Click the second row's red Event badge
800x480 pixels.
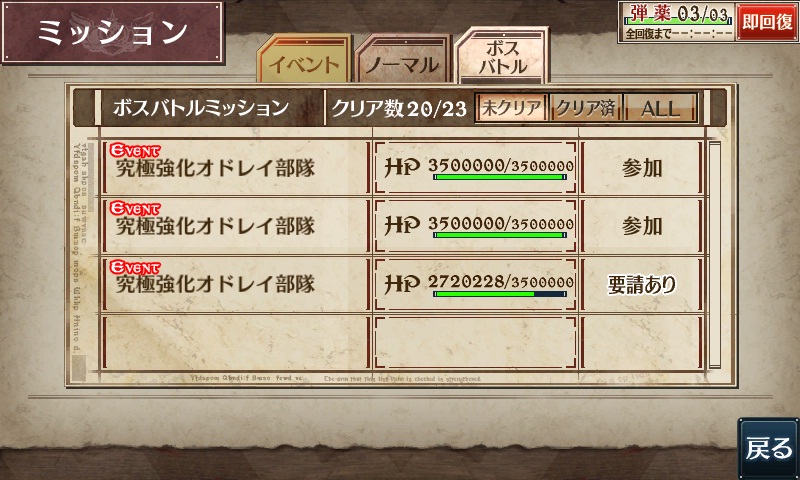135,208
